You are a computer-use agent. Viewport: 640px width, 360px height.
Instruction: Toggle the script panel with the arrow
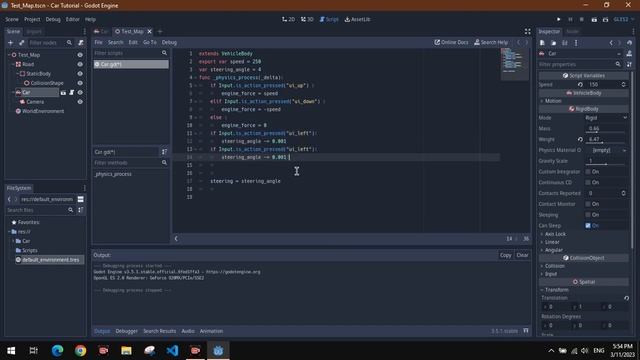[176, 238]
